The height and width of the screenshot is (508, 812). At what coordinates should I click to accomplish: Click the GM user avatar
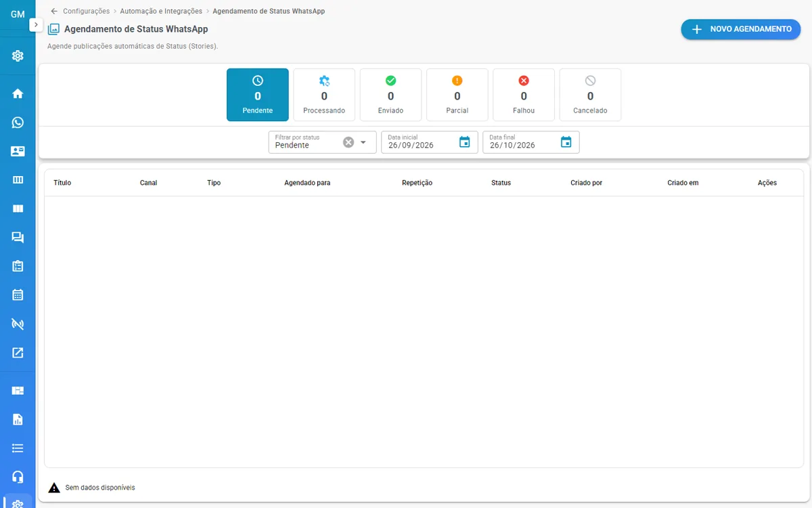[x=18, y=14]
